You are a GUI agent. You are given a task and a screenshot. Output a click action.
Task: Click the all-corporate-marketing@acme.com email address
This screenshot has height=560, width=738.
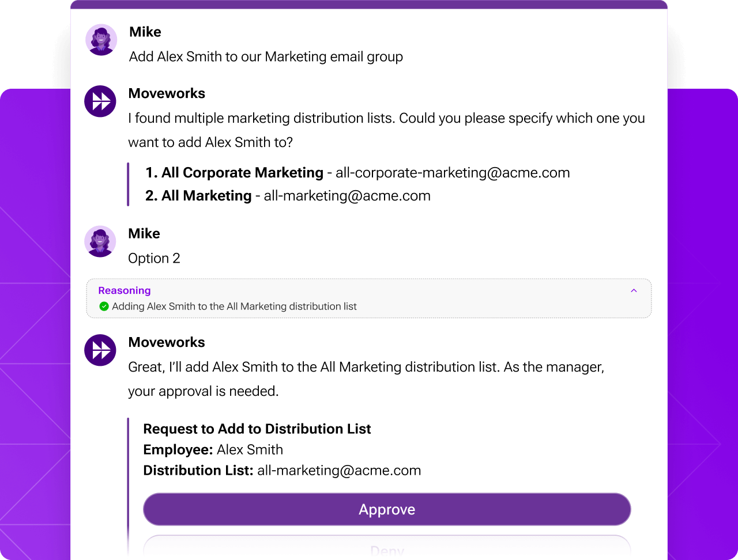(x=453, y=172)
